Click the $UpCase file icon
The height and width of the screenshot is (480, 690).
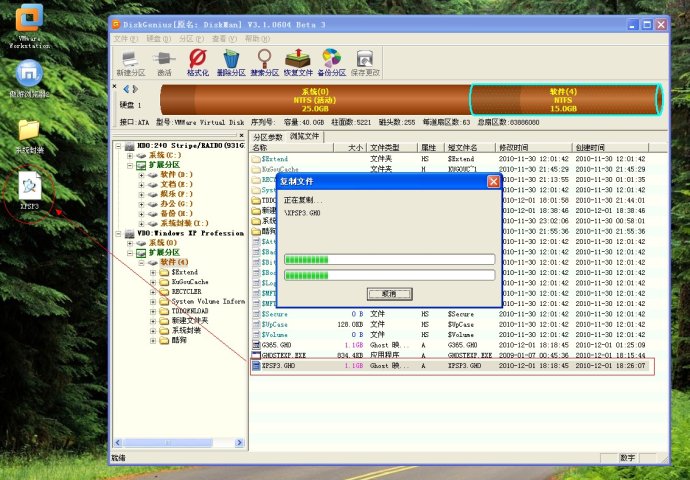256,324
